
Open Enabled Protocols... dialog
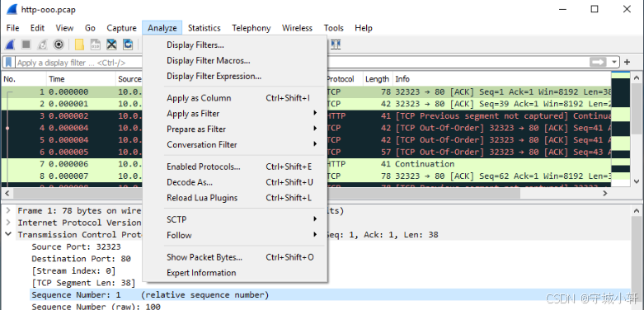click(x=235, y=167)
